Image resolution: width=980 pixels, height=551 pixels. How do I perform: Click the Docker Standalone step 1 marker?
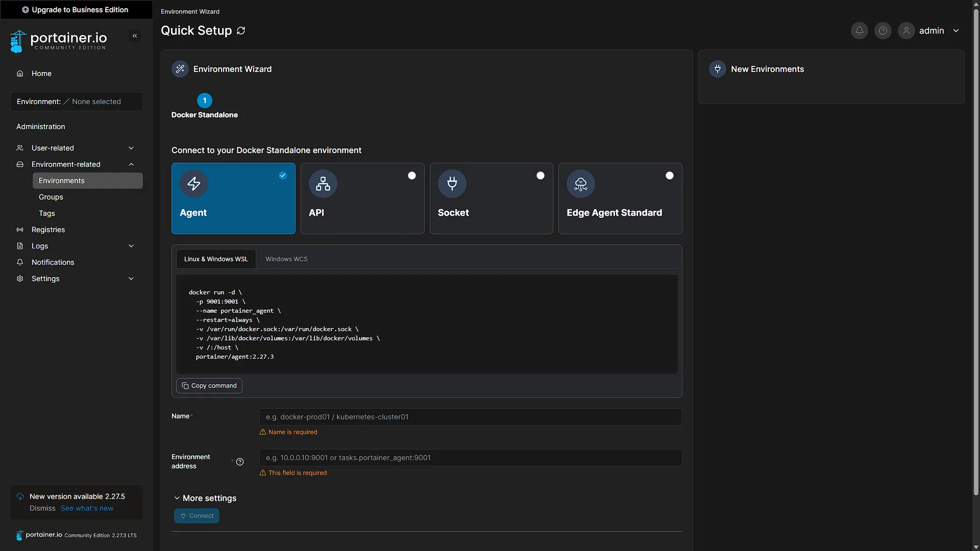pos(205,101)
